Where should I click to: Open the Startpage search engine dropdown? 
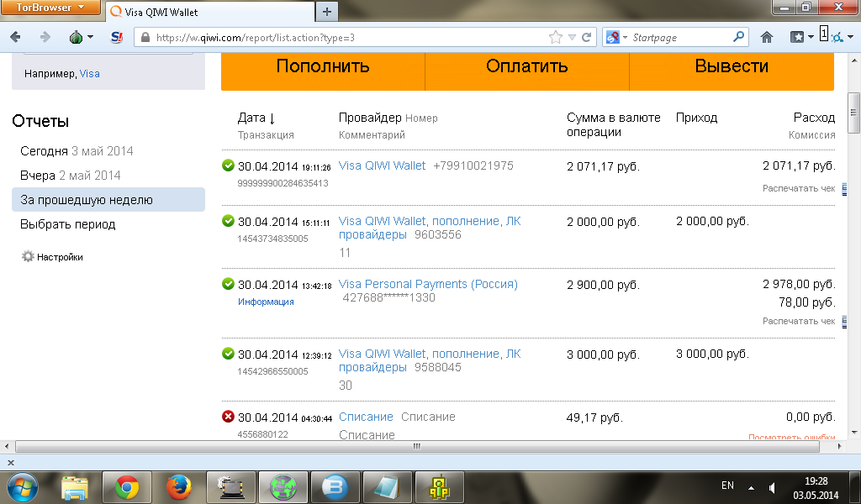(x=616, y=37)
